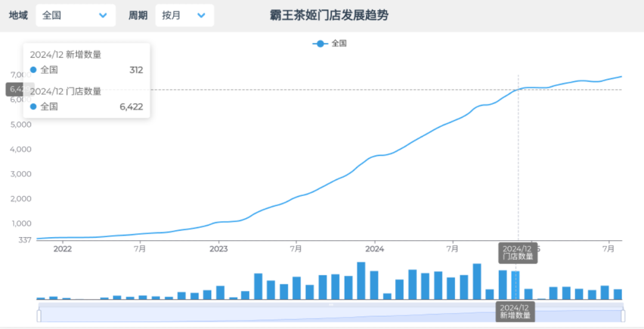The height and width of the screenshot is (329, 644).
Task: Click the tallest bar in new store chart
Action: click(x=361, y=281)
